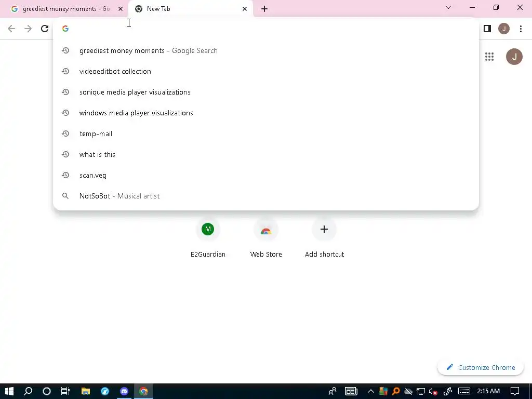532x399 pixels.
Task: Pick 'windows media player visualizations' suggestion
Action: tap(266, 113)
